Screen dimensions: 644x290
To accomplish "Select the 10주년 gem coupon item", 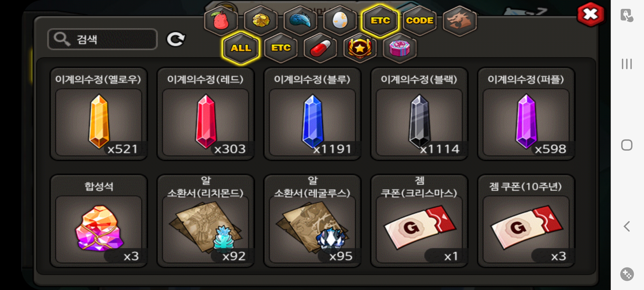I will pos(526,221).
